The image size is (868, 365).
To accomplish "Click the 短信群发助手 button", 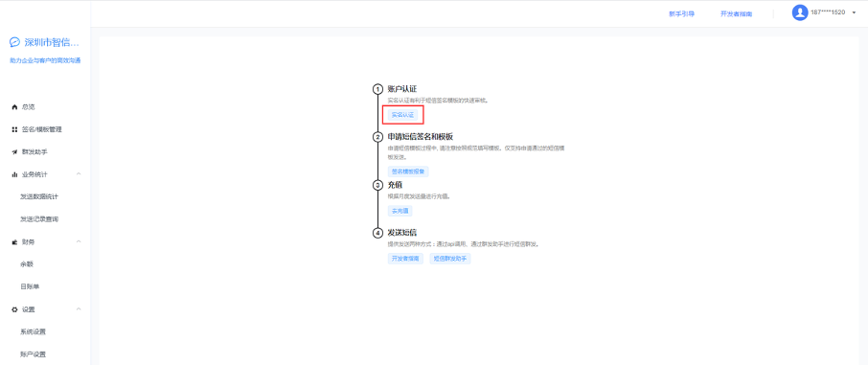I will (450, 259).
